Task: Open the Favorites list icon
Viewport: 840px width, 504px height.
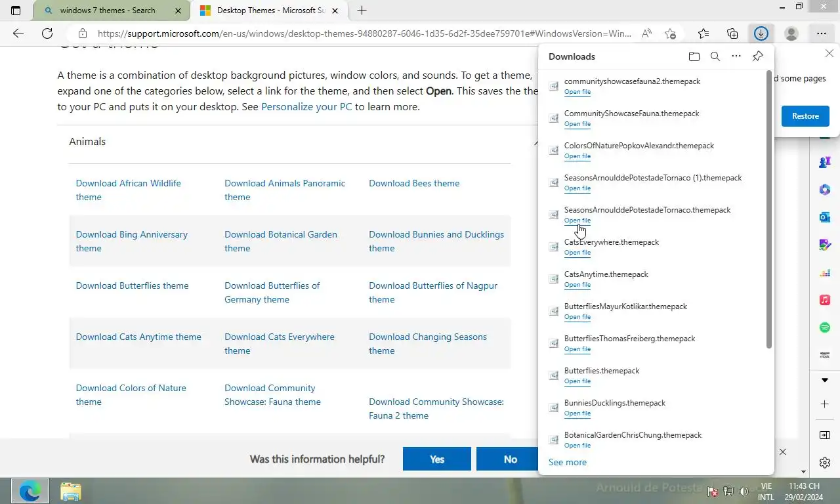Action: (703, 33)
